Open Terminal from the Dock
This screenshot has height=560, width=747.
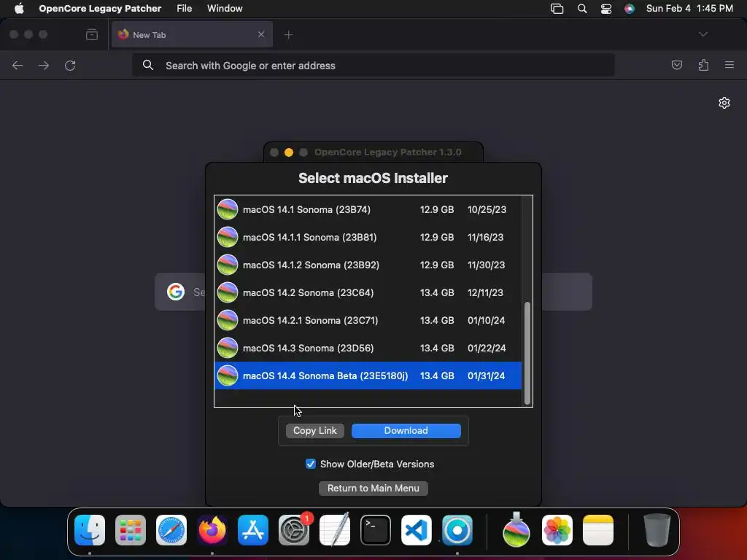point(376,530)
